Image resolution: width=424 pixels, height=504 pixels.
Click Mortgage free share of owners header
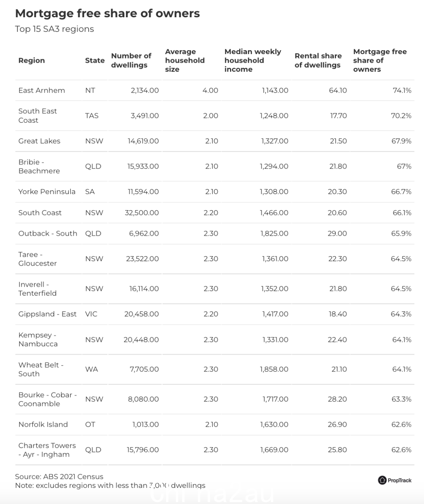[x=380, y=60]
